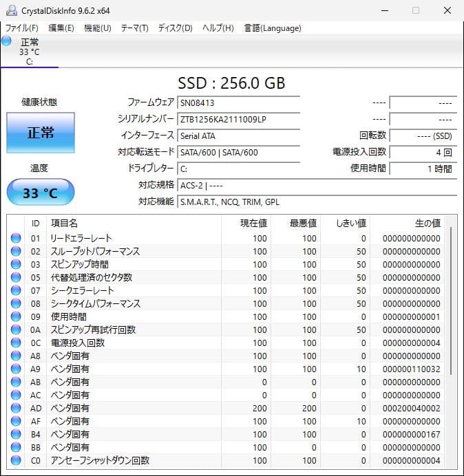
Task: Click the しきい値 column header
Action: (x=345, y=223)
